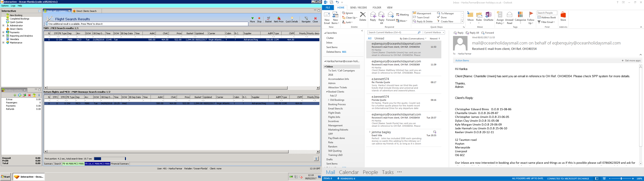The width and height of the screenshot is (644, 181).
Task: Expand the Maintenance tree node
Action: pos(3,43)
